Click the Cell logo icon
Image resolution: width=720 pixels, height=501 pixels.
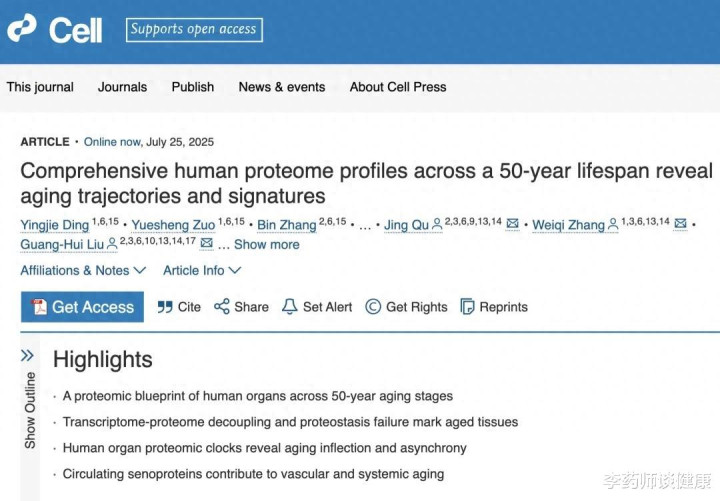coord(22,29)
